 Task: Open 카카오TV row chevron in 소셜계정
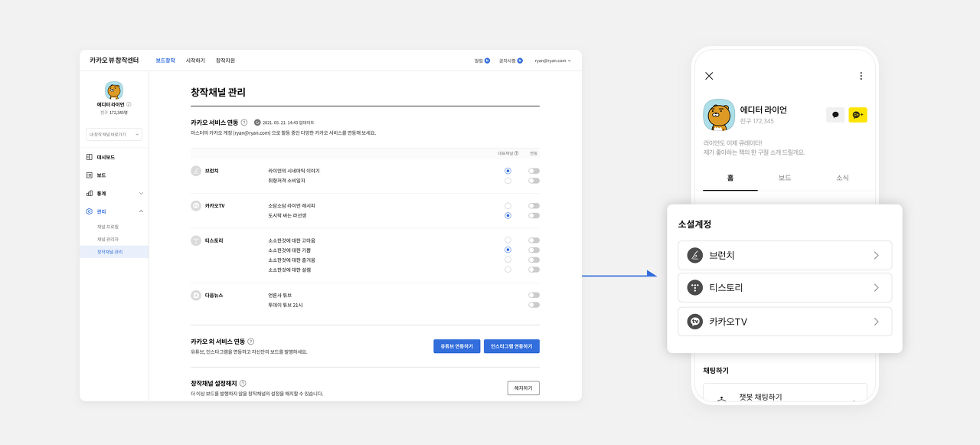(876, 322)
